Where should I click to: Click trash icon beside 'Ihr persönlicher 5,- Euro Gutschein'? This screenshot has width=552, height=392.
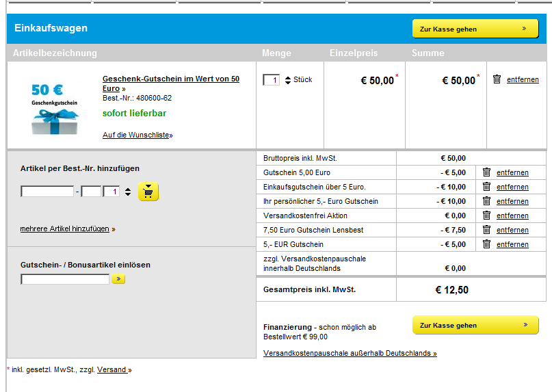click(486, 201)
